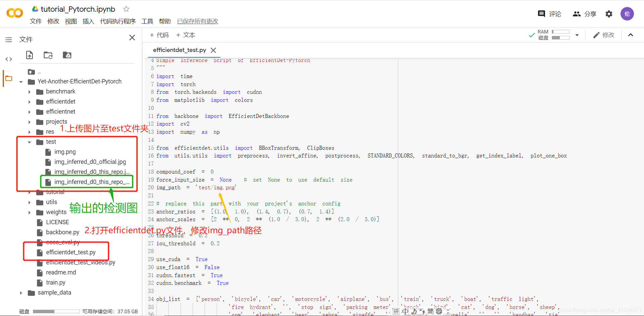This screenshot has height=316, width=644.
Task: Open readme.md file
Action: [x=61, y=272]
